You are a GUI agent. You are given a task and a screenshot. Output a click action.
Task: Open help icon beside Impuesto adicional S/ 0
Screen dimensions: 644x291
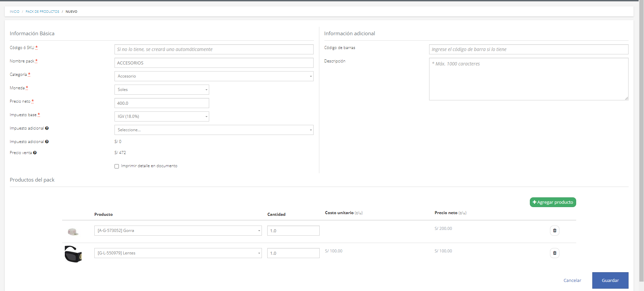47,142
